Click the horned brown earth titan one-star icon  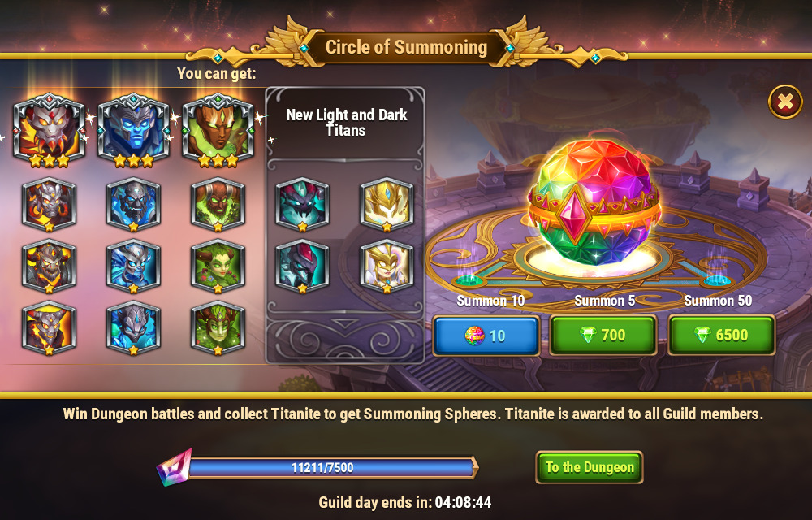pos(218,205)
